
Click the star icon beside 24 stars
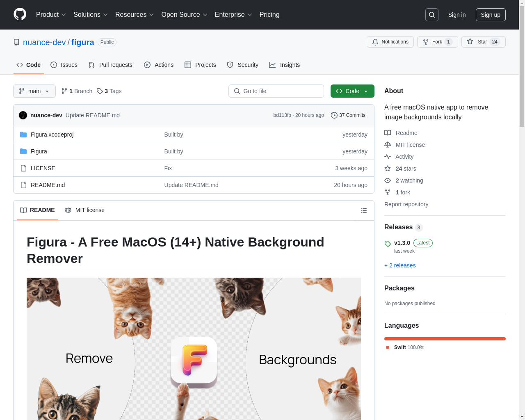pos(388,169)
